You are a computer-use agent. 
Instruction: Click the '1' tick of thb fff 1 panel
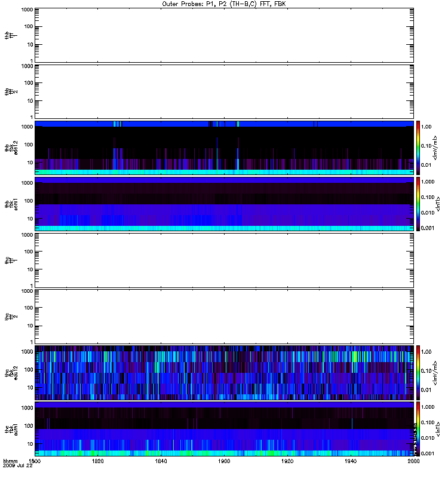[x=32, y=61]
